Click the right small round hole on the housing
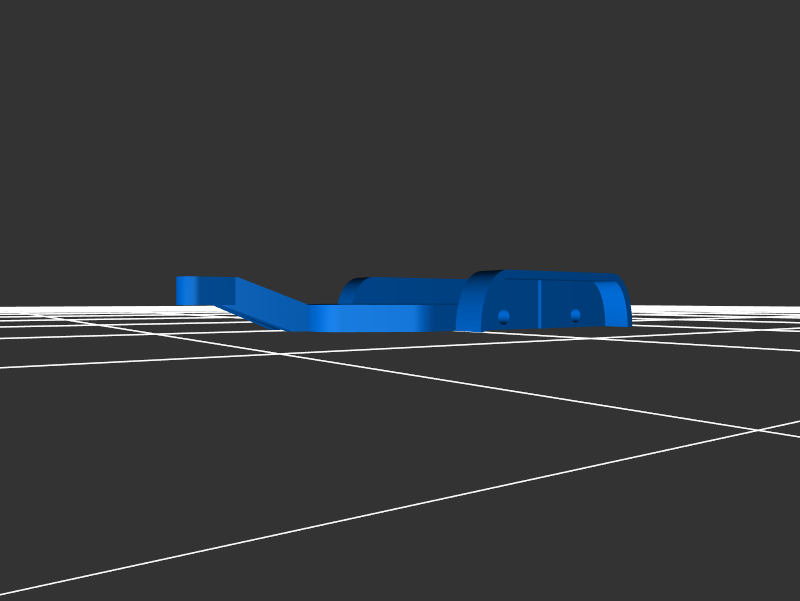Image resolution: width=800 pixels, height=601 pixels. tap(575, 315)
